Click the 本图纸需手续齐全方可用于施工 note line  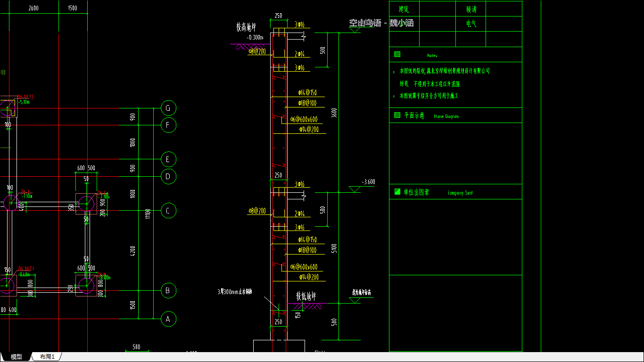pyautogui.click(x=429, y=96)
